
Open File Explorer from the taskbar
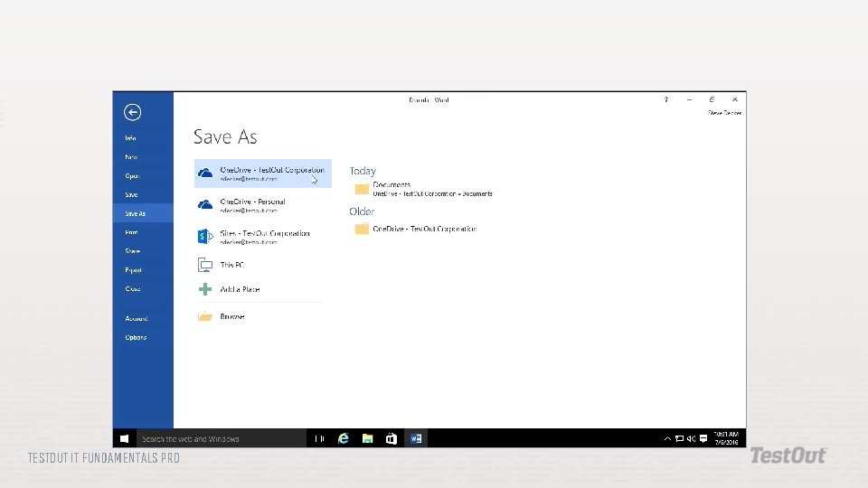pyautogui.click(x=367, y=439)
